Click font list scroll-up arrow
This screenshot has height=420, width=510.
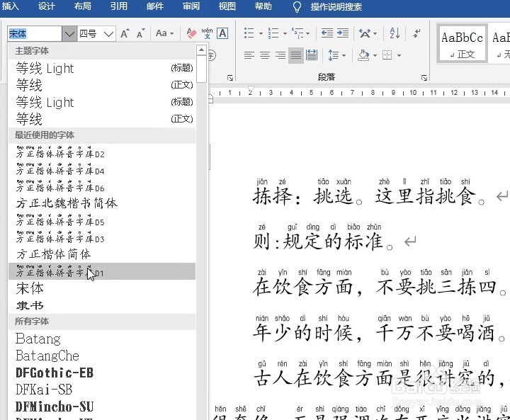pyautogui.click(x=201, y=50)
